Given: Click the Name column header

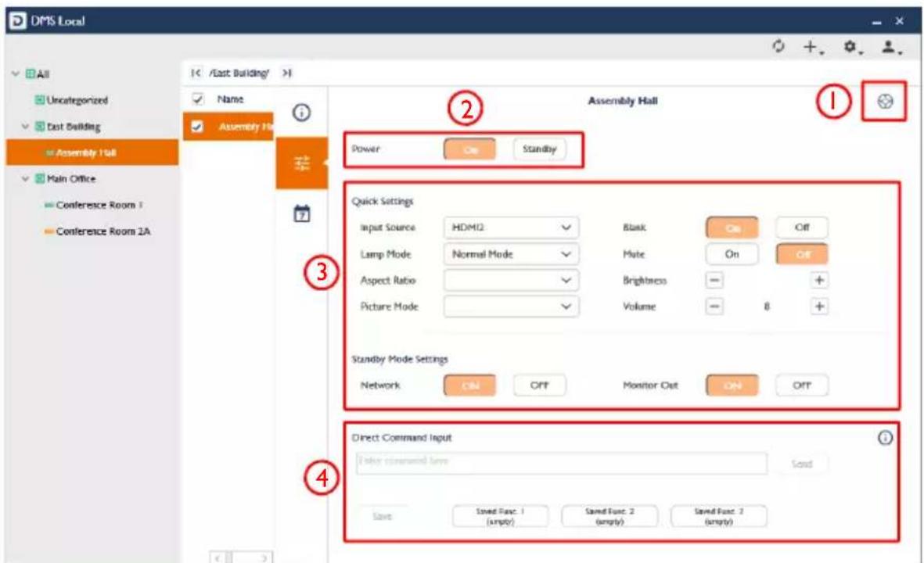Looking at the screenshot, I should (x=230, y=99).
